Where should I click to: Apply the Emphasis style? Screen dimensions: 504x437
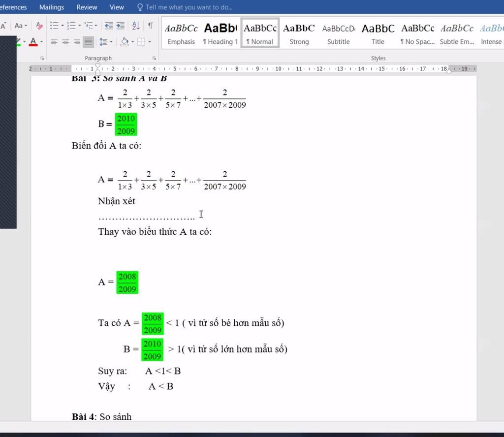pyautogui.click(x=181, y=33)
